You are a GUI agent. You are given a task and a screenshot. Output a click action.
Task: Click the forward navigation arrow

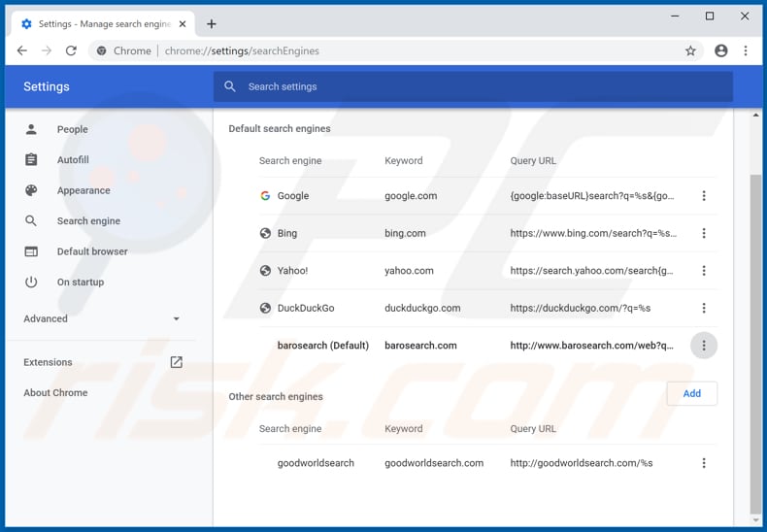[x=47, y=50]
